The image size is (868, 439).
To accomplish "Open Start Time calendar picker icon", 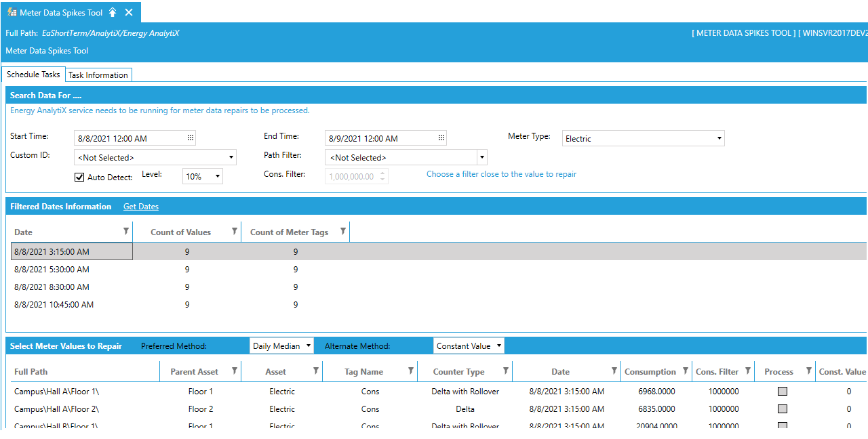I will (x=191, y=138).
